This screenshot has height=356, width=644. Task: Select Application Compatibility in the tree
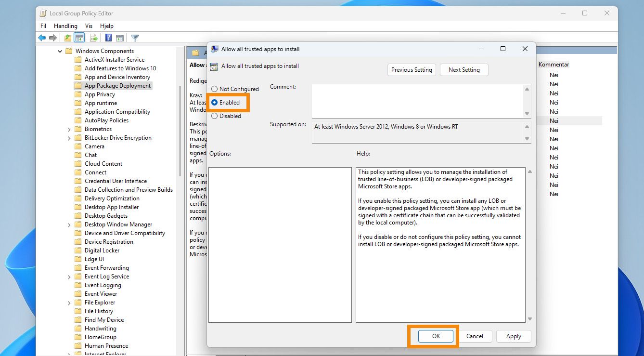[117, 112]
